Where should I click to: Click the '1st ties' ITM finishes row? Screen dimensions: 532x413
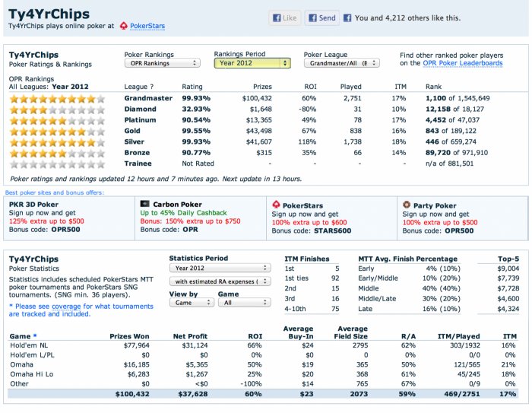[312, 278]
